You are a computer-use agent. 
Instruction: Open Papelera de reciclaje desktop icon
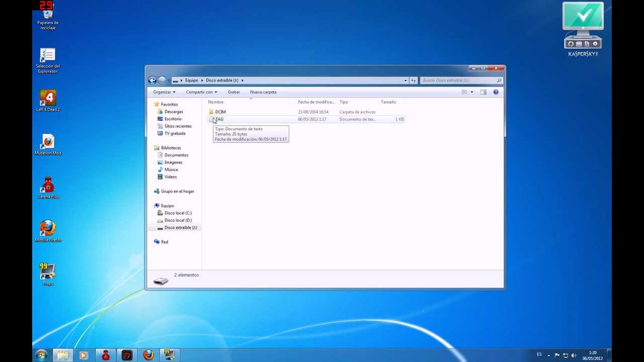pyautogui.click(x=48, y=16)
